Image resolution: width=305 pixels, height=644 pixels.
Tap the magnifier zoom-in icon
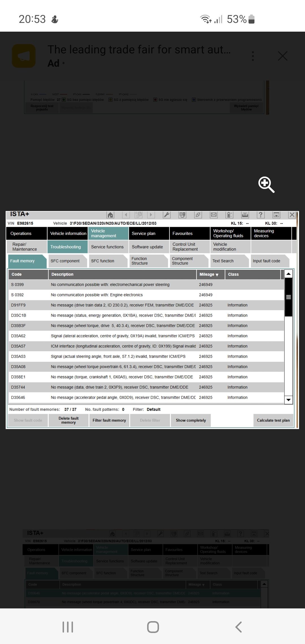(266, 185)
